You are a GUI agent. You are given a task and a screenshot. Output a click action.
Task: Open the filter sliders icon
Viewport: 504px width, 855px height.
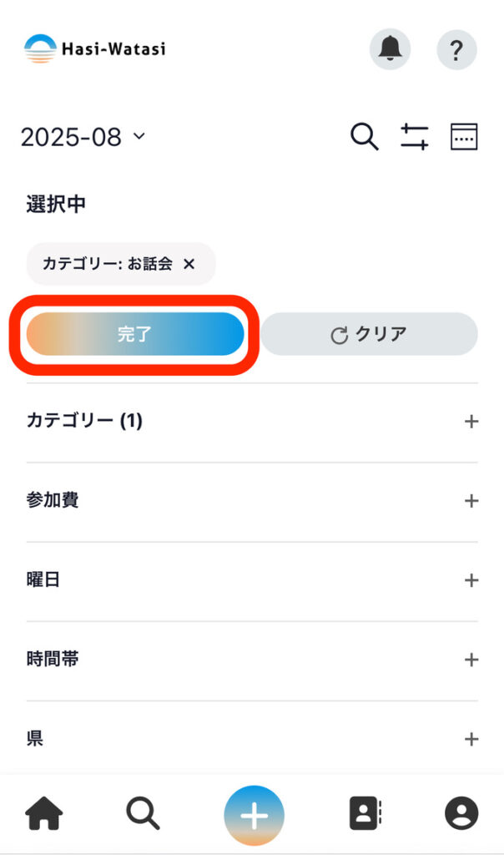[414, 136]
